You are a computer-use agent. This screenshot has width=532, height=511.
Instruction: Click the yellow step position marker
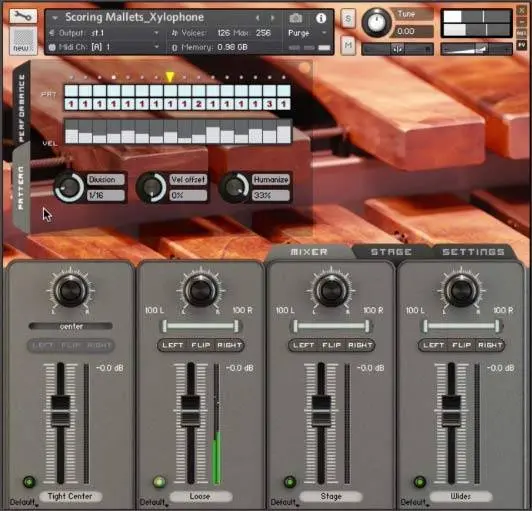point(170,77)
